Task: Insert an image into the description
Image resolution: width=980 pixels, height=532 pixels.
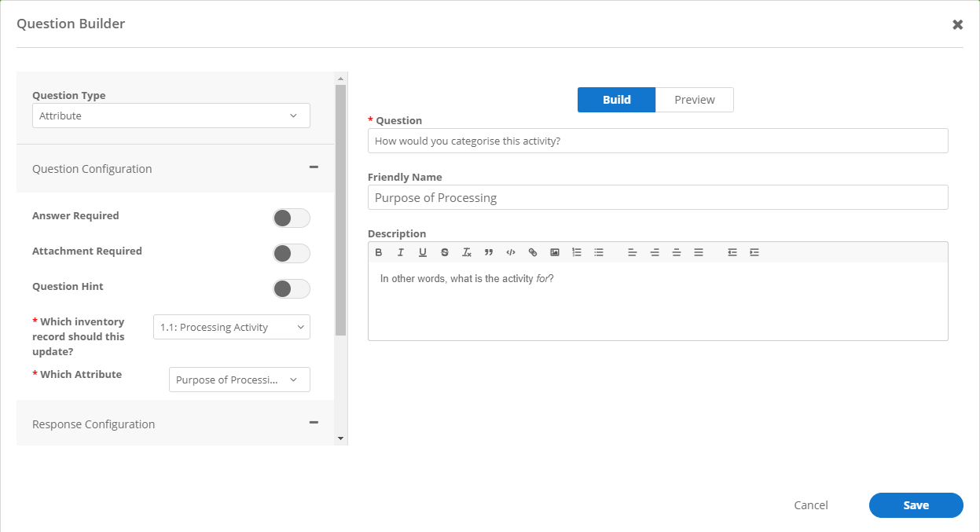Action: point(555,252)
